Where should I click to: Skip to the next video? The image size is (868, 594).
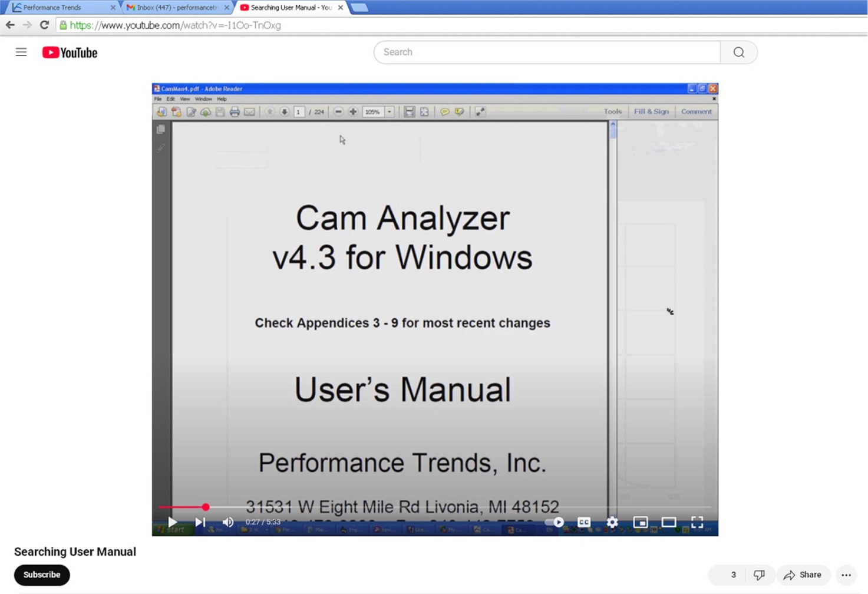pos(200,522)
